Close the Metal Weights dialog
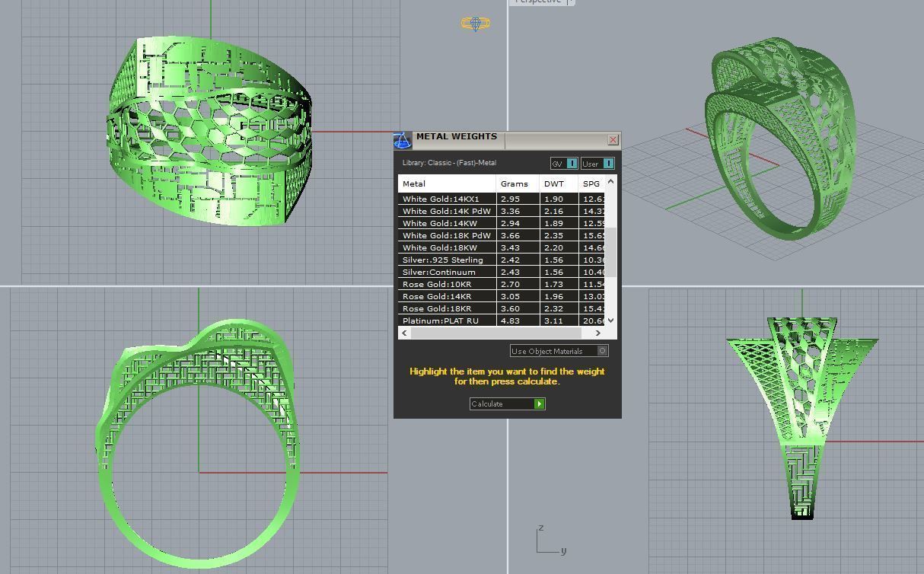 [x=613, y=140]
